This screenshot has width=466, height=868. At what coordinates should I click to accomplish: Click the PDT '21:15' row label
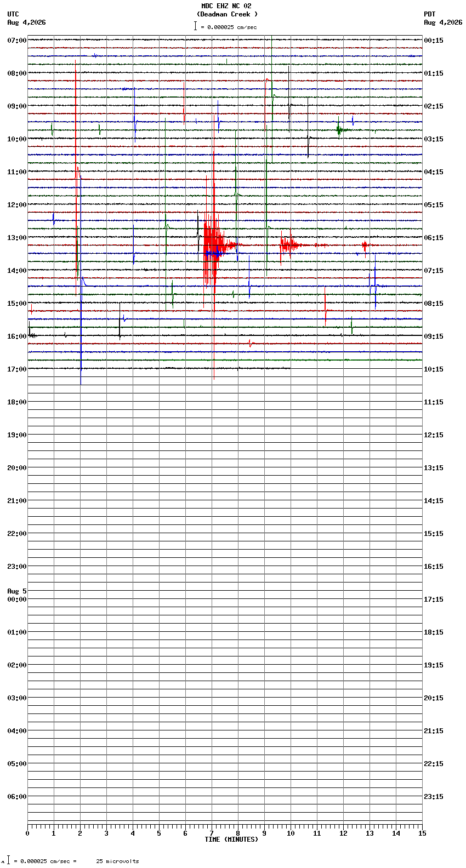tap(434, 731)
